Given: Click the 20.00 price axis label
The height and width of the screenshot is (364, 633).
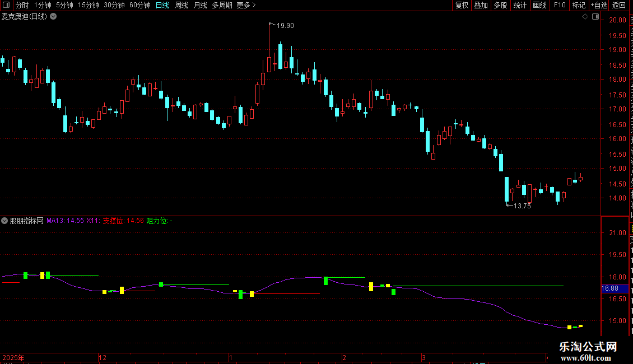Looking at the screenshot, I should [x=618, y=20].
